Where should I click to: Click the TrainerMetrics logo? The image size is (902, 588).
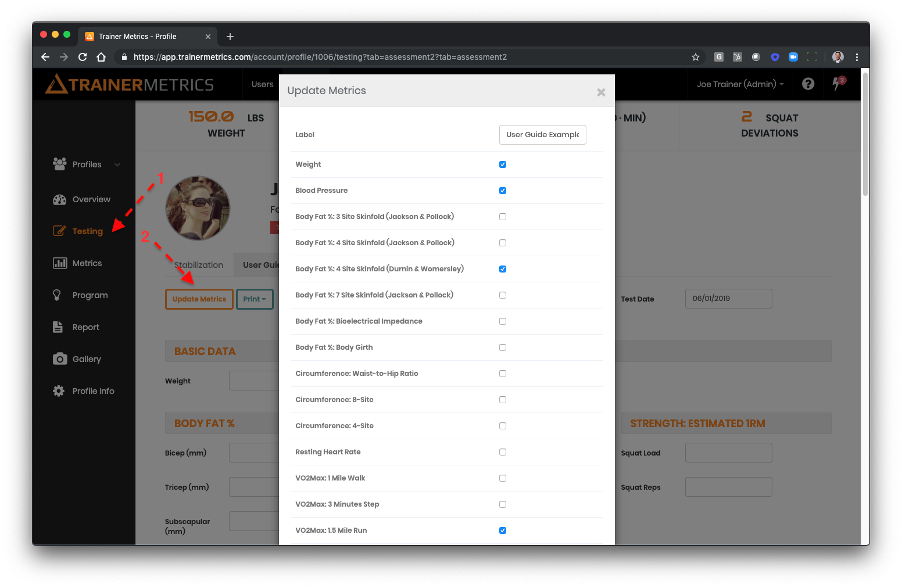coord(130,84)
